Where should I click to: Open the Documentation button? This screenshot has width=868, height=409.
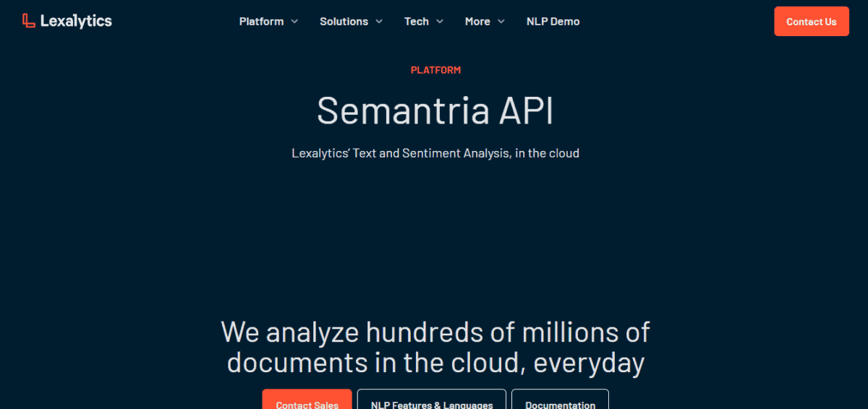pos(561,400)
